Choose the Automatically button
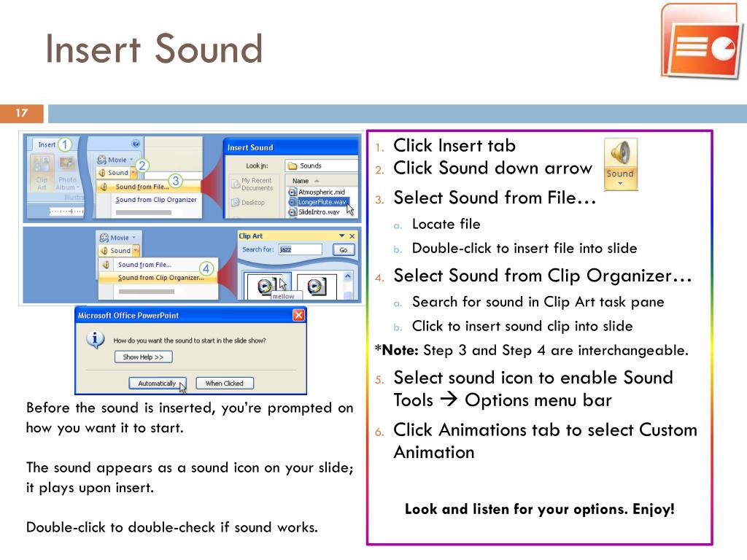The image size is (747, 560). pyautogui.click(x=157, y=384)
